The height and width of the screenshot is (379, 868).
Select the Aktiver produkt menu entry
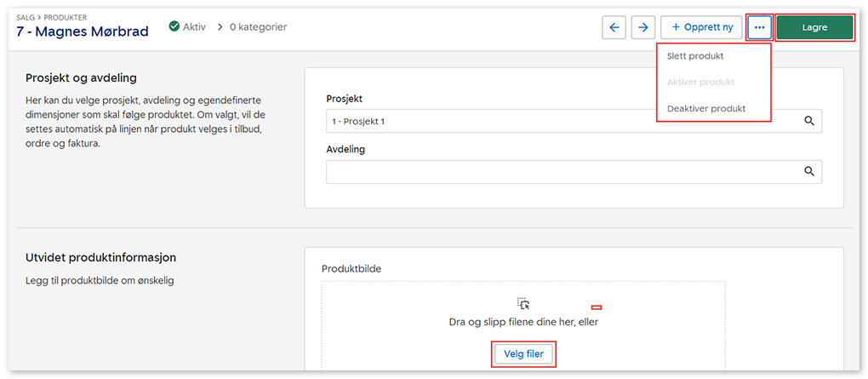point(700,82)
